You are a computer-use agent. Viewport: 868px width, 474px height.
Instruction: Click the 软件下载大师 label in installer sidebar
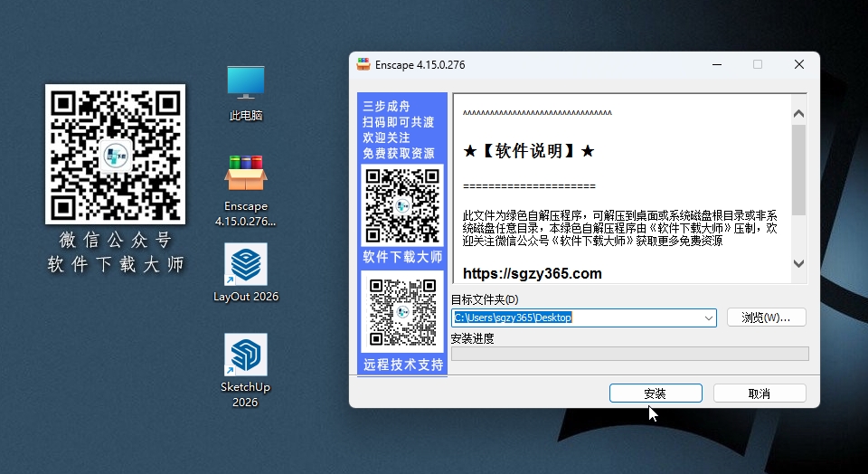(x=402, y=257)
